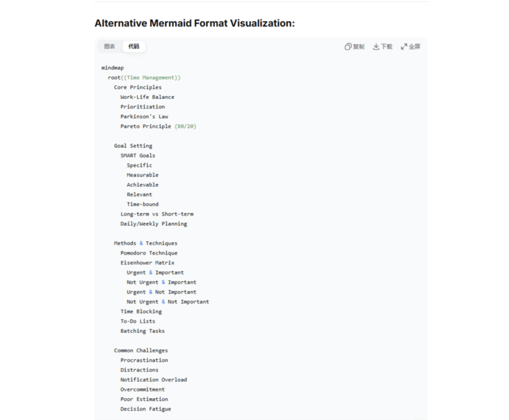
Task: Click the 'Pomodoro Technique' line
Action: (149, 253)
